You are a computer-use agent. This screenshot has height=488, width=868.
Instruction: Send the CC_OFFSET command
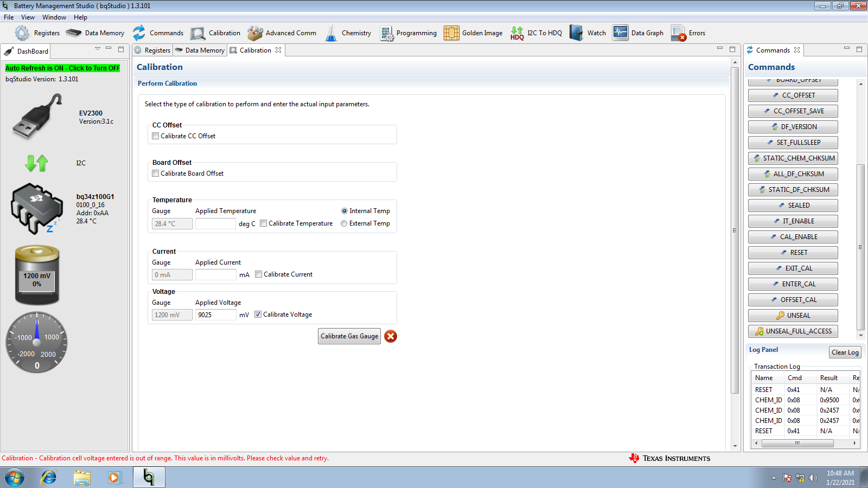coord(793,95)
